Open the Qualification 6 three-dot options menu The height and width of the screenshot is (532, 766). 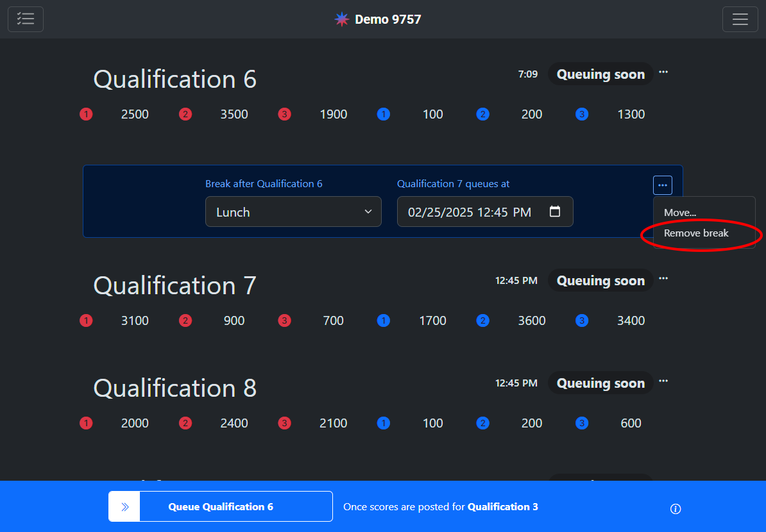tap(663, 72)
